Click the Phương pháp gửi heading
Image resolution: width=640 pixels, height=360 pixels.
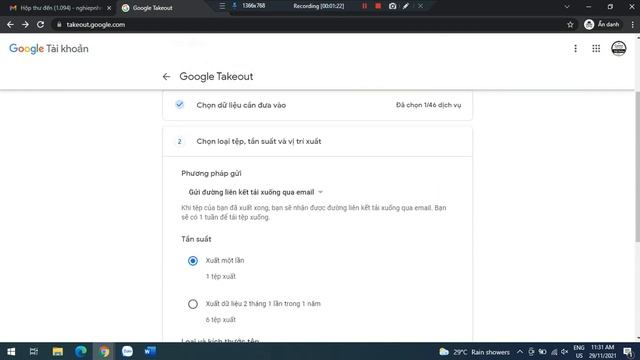[x=211, y=173]
